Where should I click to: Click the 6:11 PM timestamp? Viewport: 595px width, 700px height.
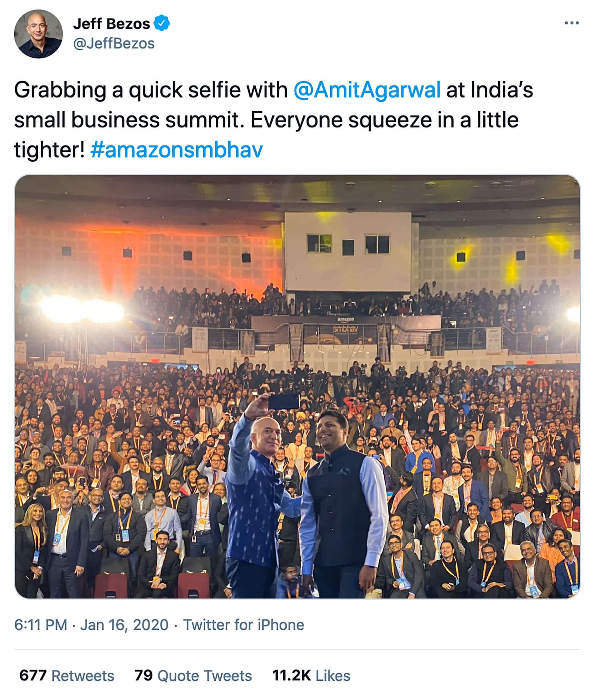point(41,624)
